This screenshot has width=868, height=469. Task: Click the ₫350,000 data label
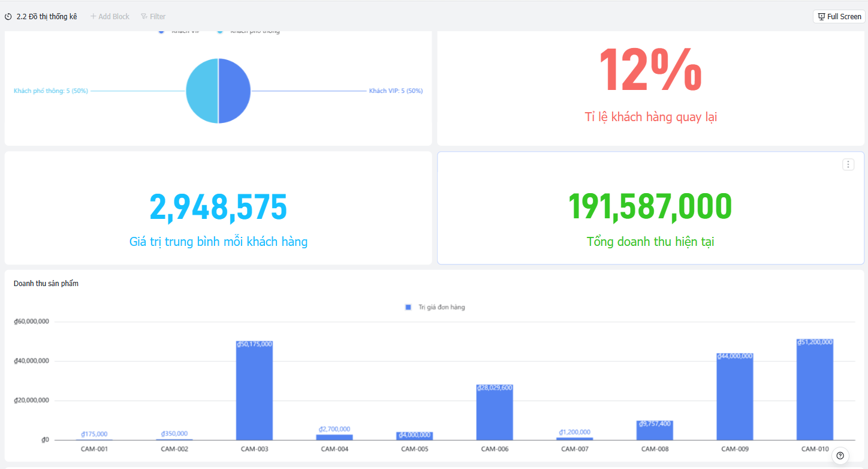[174, 434]
